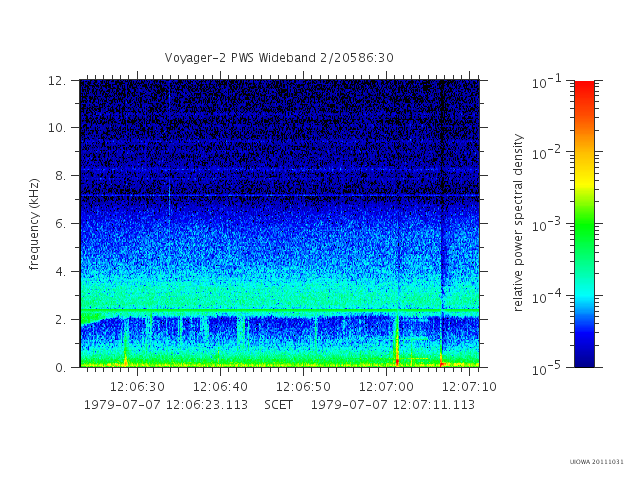Viewport: 640px width, 480px height.
Task: Click the 12:07:00 time tick label
Action: point(387,387)
